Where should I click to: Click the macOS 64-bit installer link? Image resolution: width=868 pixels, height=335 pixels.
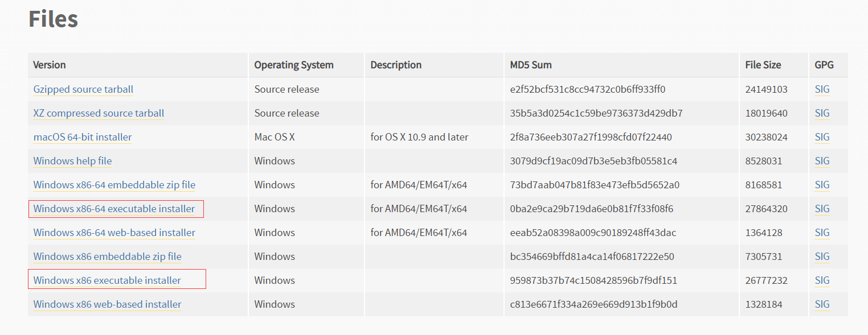coord(83,137)
